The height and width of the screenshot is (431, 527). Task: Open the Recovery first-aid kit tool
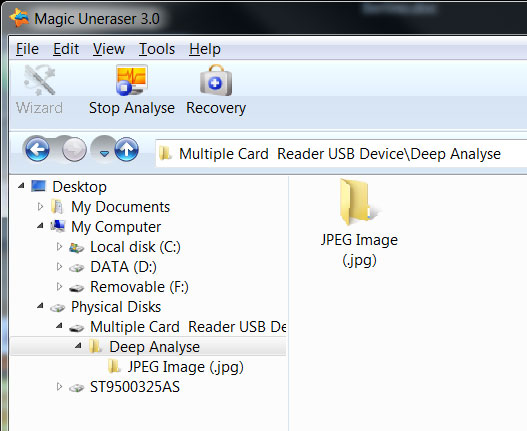pyautogui.click(x=216, y=80)
